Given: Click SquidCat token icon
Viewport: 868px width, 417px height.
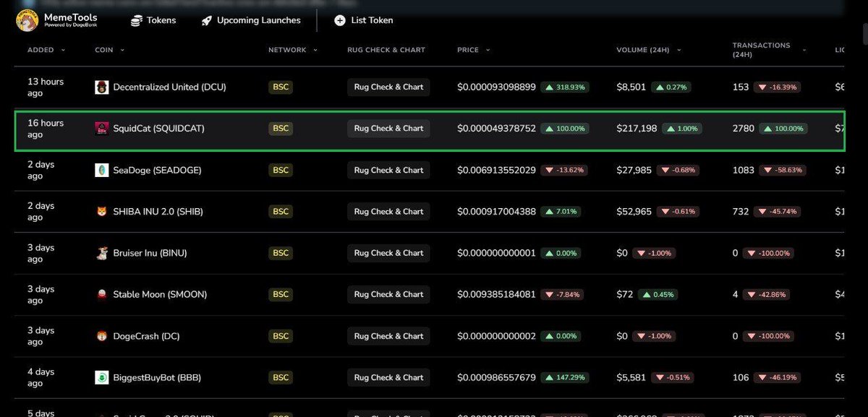Looking at the screenshot, I should [x=102, y=129].
